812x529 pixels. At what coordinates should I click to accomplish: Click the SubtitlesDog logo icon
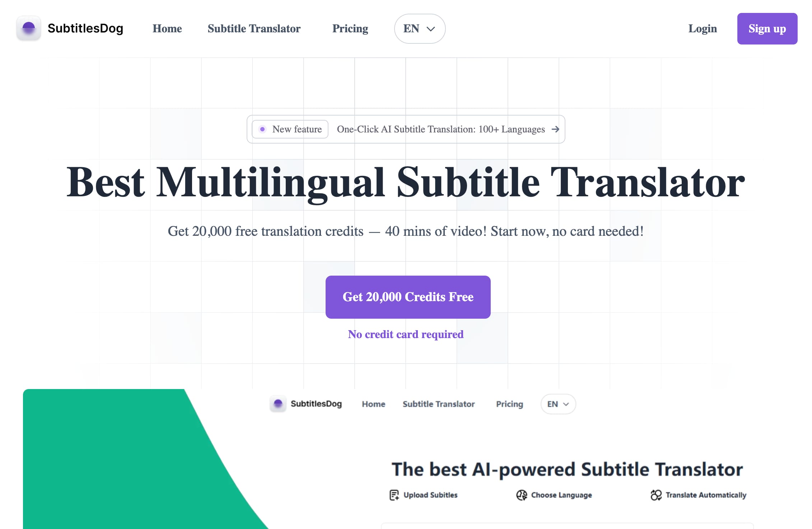pos(28,28)
